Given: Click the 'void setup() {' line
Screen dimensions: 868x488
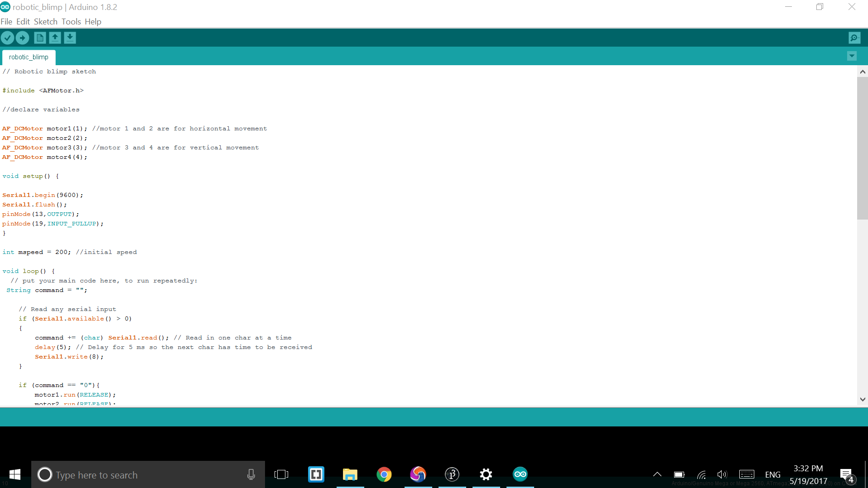Looking at the screenshot, I should (31, 176).
